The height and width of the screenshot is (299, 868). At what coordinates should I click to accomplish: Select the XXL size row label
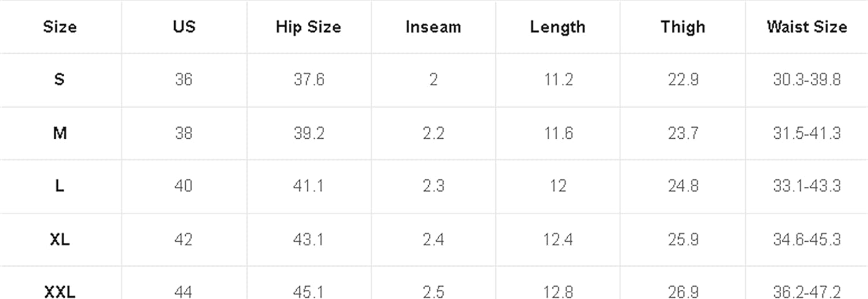point(60,292)
